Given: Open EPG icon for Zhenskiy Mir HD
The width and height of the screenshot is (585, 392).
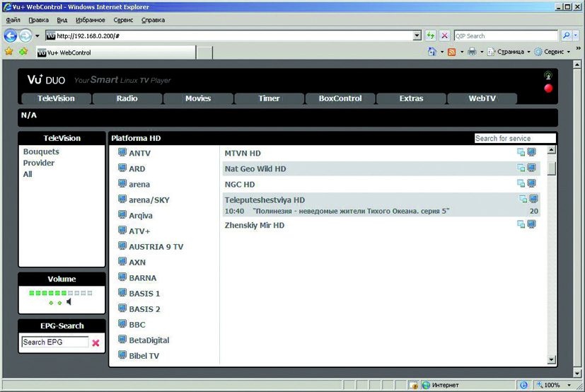Looking at the screenshot, I should [521, 224].
